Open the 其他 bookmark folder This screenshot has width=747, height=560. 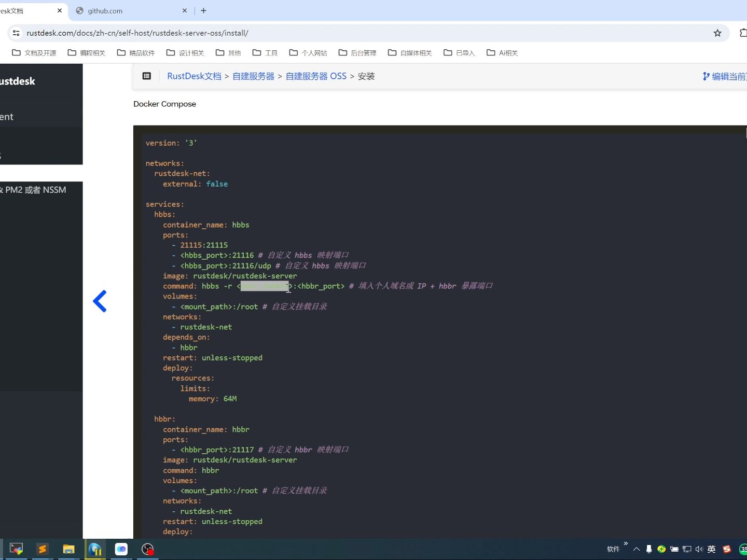(x=228, y=53)
